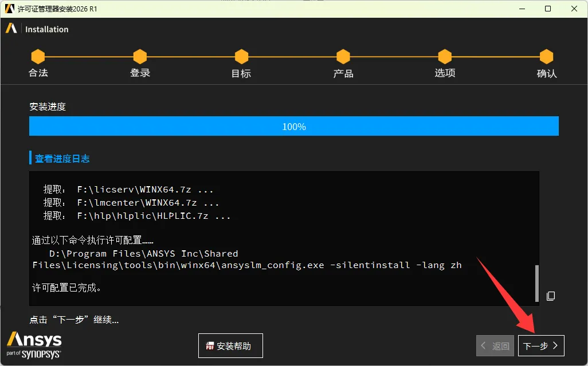Click the 100% installation progress bar

294,126
